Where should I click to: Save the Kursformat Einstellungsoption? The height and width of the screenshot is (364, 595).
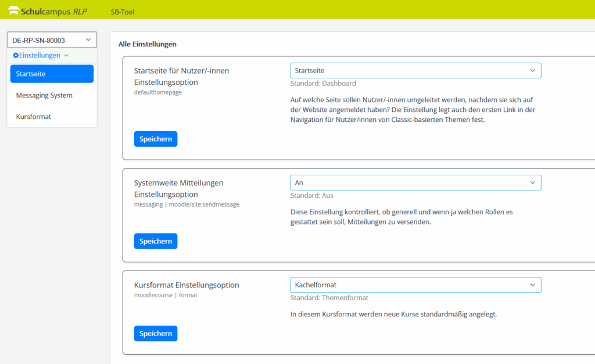click(x=155, y=333)
